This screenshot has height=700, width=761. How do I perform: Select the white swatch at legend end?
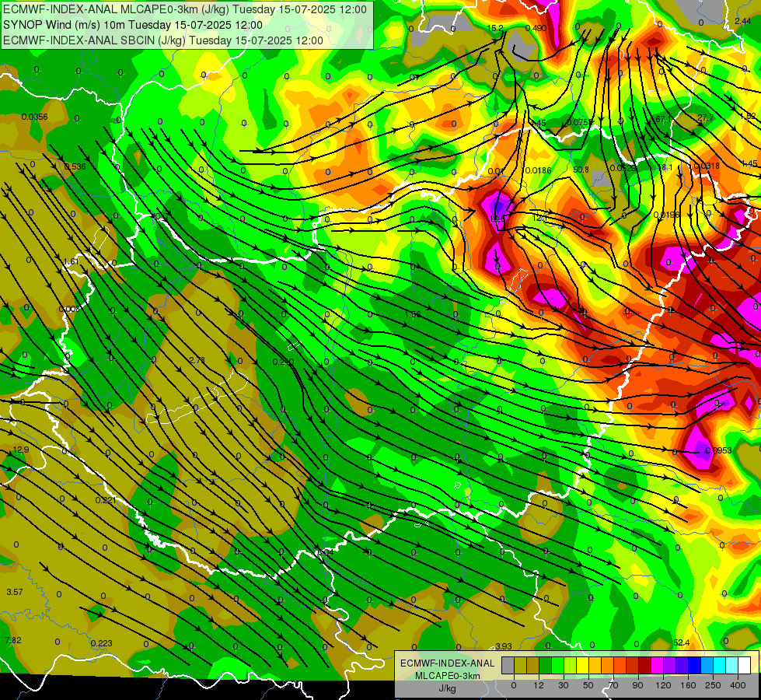[x=745, y=665]
